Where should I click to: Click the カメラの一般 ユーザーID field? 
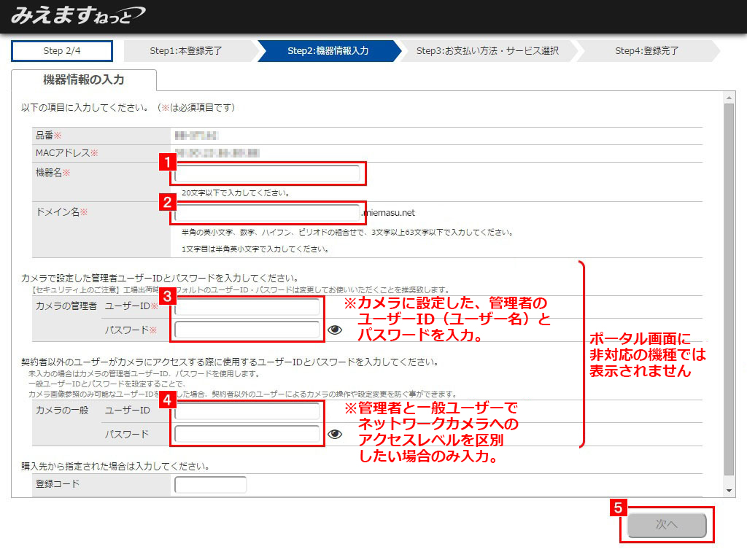coord(247,411)
